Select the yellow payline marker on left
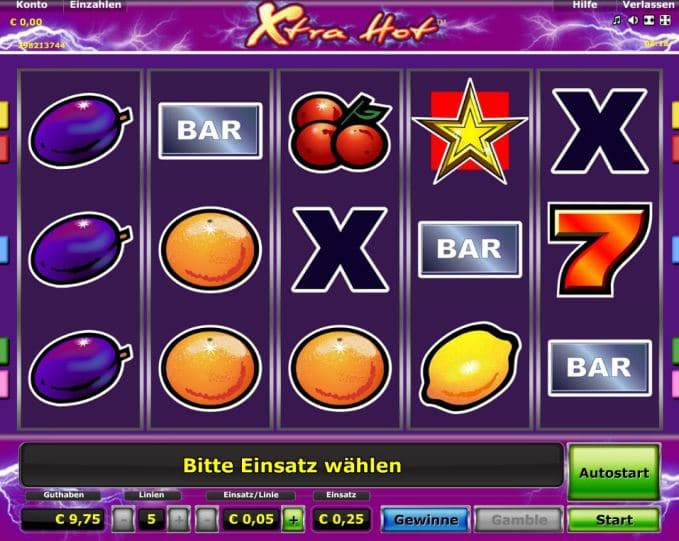The width and height of the screenshot is (679, 541). (3, 115)
